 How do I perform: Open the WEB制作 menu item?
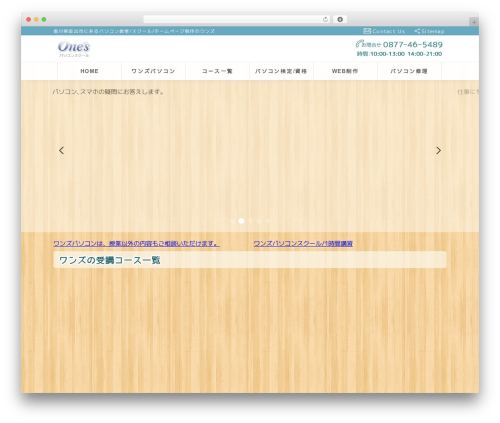click(x=345, y=71)
